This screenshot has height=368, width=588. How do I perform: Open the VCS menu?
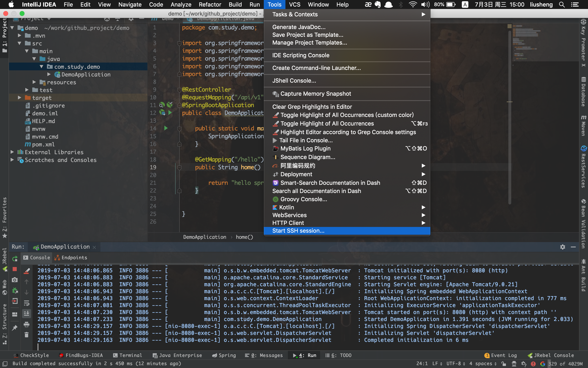(x=294, y=4)
